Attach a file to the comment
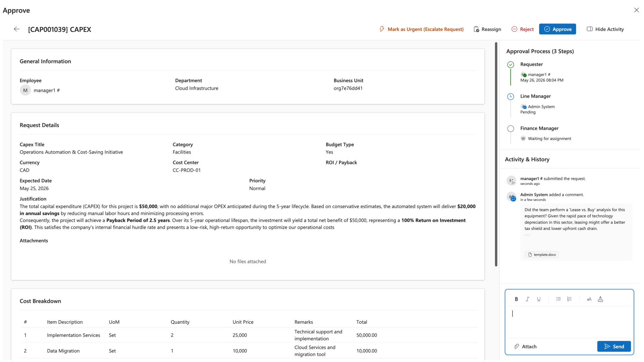644x362 pixels. 525,347
